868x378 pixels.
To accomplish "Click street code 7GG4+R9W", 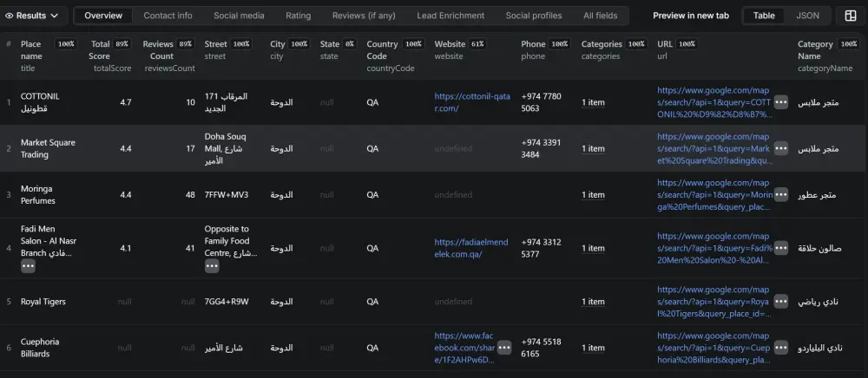I will (x=227, y=302).
